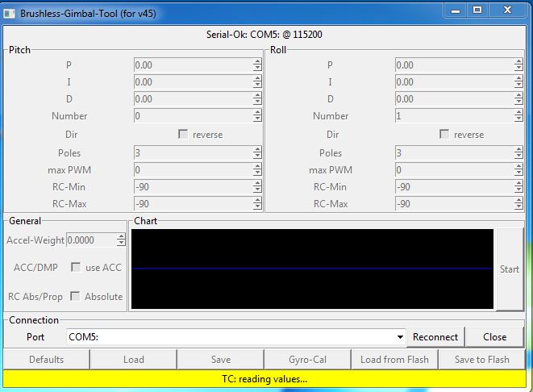This screenshot has width=533, height=392.
Task: Close the window using the X
Action: (x=507, y=10)
